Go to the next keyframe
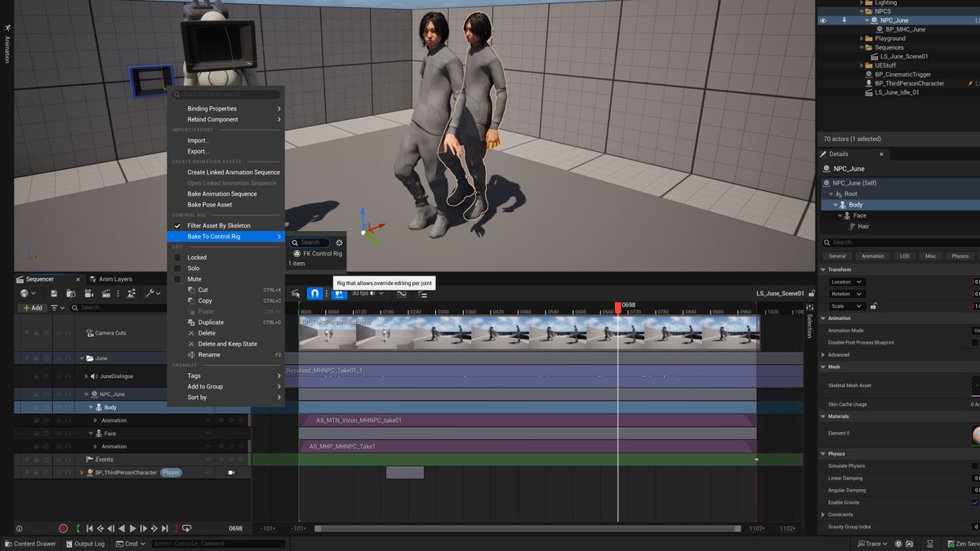 click(x=154, y=528)
